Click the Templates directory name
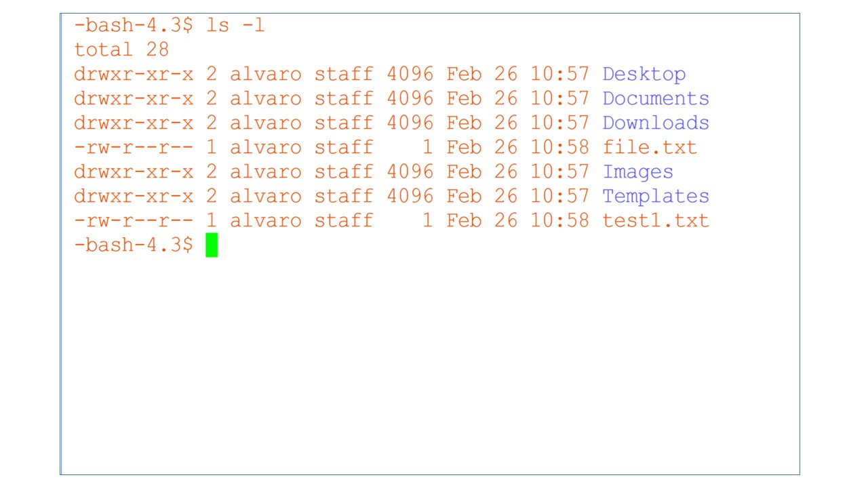 click(x=656, y=197)
